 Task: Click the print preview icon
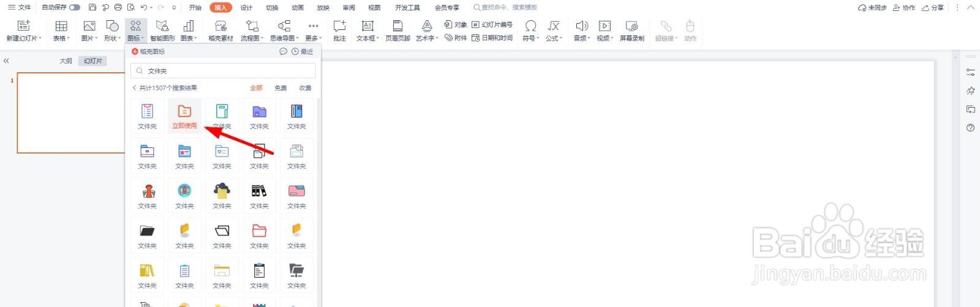[131, 7]
